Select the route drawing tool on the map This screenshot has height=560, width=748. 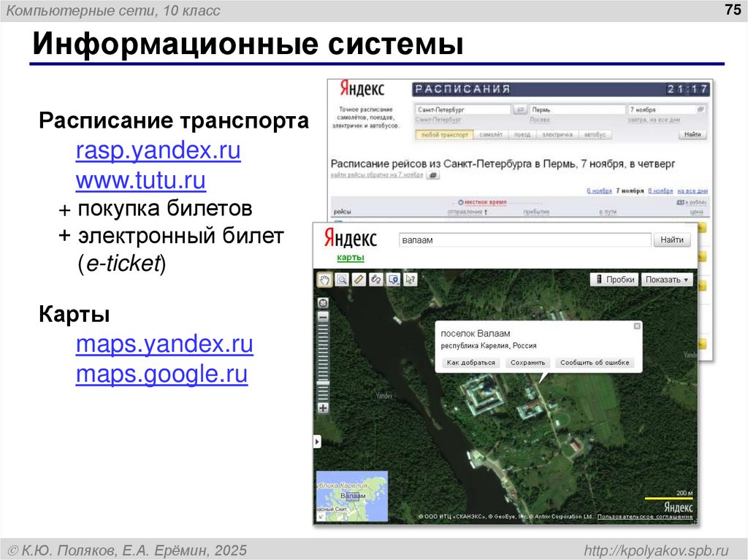click(376, 280)
